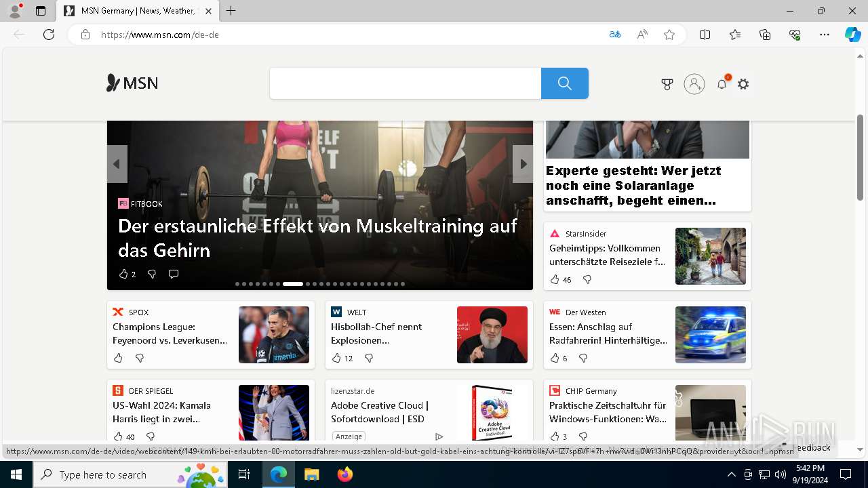868x488 pixels.
Task: Show previous carousel slide
Action: coord(117,164)
